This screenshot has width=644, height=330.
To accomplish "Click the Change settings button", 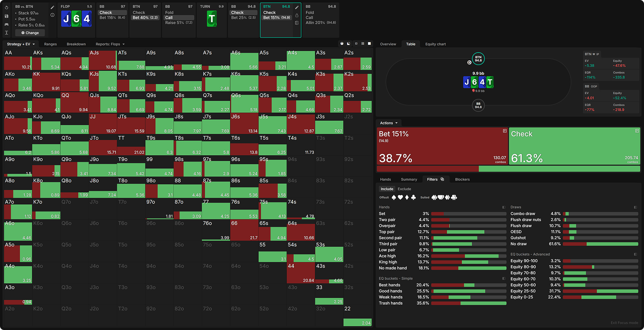I will coord(30,33).
